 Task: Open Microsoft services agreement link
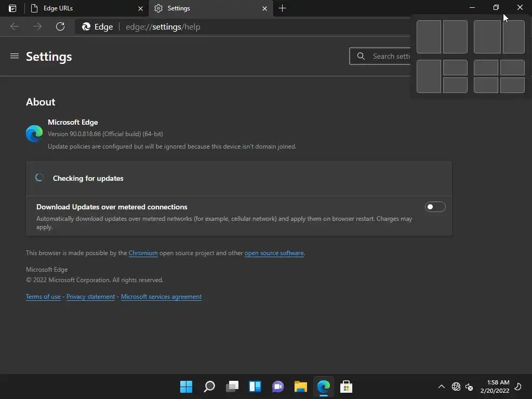(161, 297)
